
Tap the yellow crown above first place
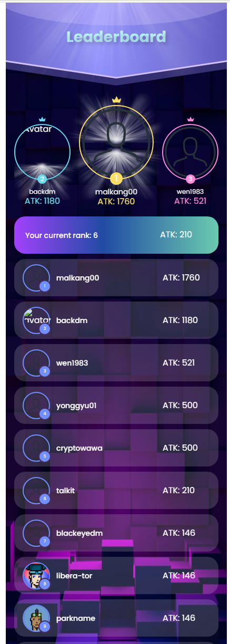[116, 100]
